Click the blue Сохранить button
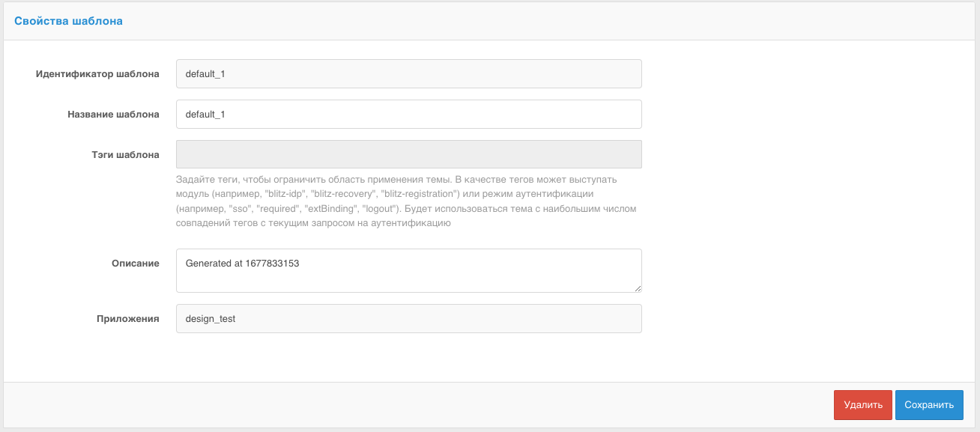The height and width of the screenshot is (432, 980). 929,404
